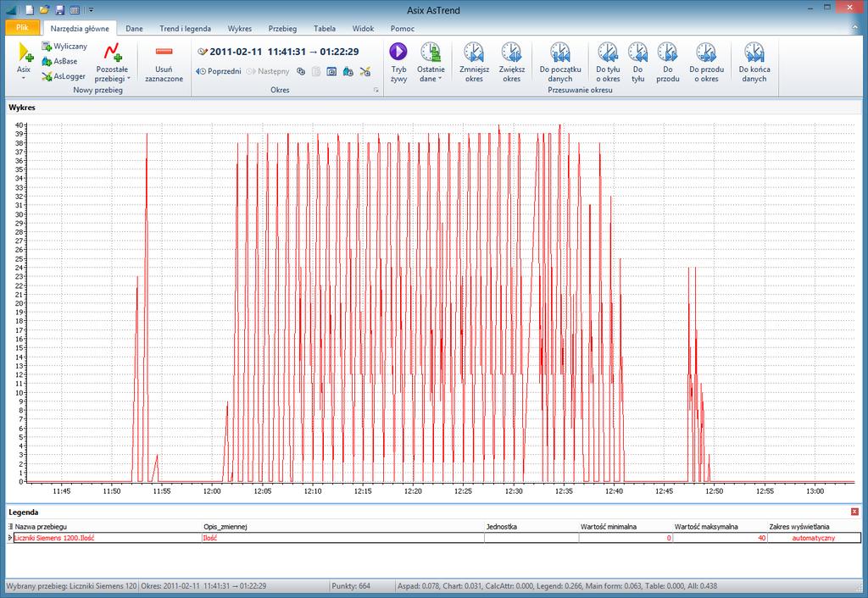The image size is (868, 598).
Task: Click the minimum value 0 cell
Action: 626,538
